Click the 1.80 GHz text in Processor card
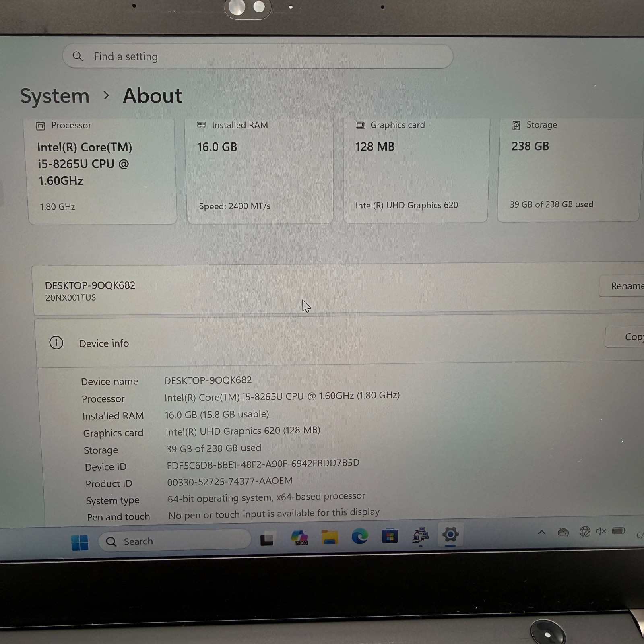This screenshot has width=644, height=644. tap(58, 207)
